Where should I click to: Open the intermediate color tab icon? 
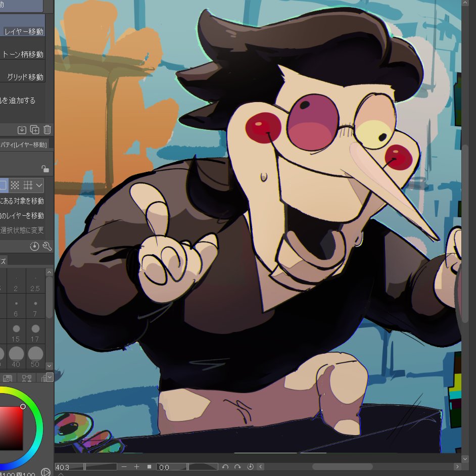[27, 378]
